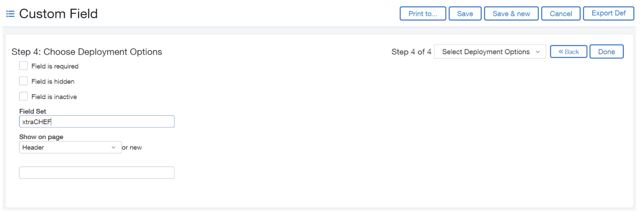Click the Save button
This screenshot has height=222, width=644.
tap(465, 14)
